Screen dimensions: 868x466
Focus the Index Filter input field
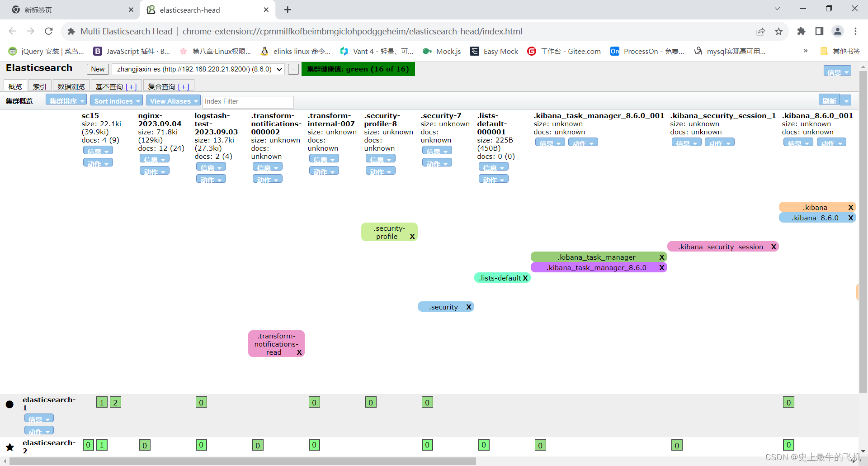248,101
